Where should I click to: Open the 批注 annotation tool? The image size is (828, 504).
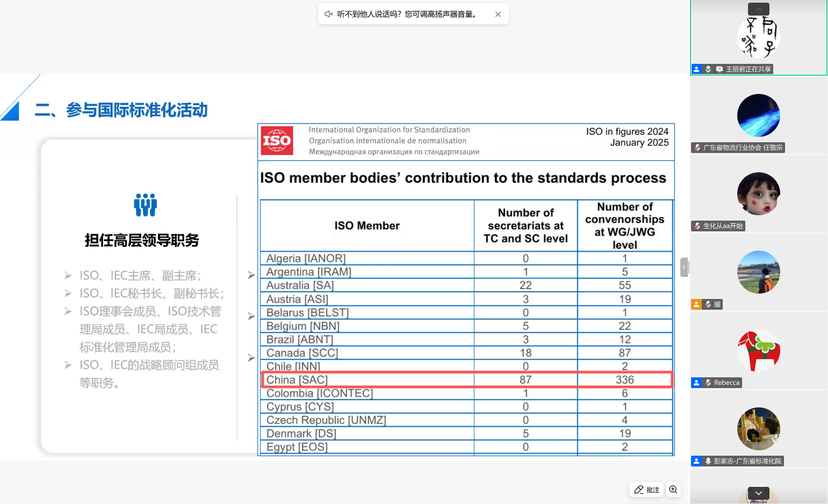(647, 490)
